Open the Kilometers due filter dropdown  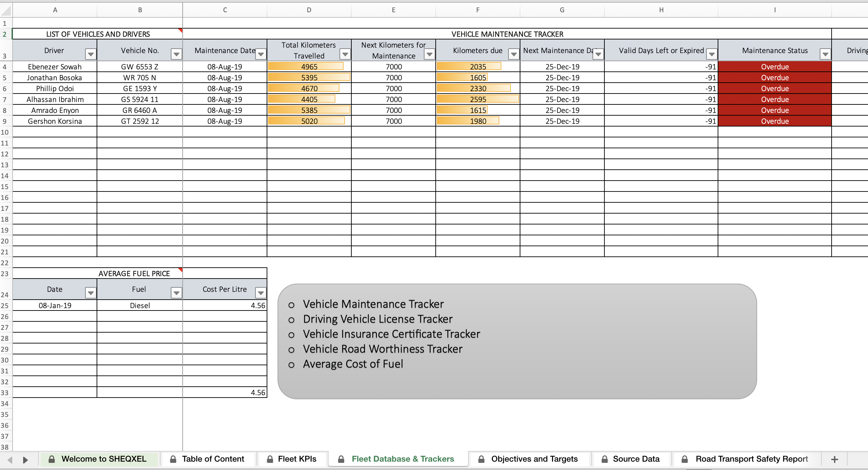click(514, 54)
